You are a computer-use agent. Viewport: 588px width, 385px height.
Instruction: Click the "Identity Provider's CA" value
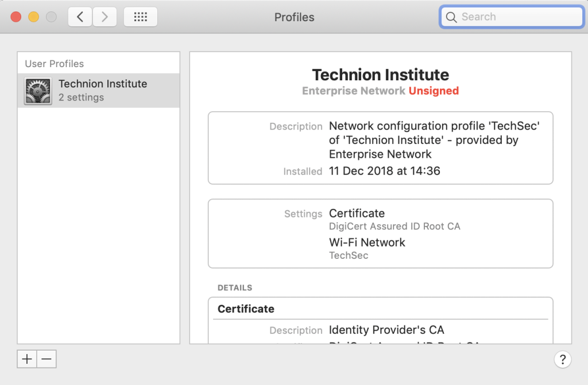[386, 330]
